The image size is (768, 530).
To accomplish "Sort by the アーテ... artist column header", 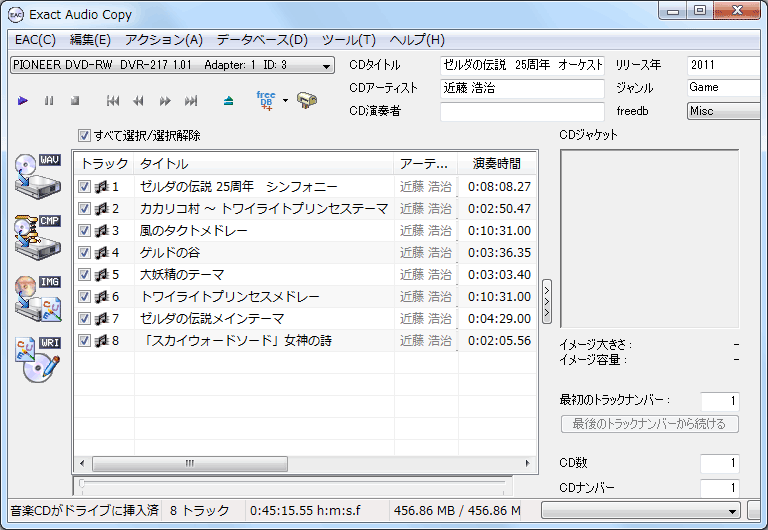I will (x=425, y=164).
